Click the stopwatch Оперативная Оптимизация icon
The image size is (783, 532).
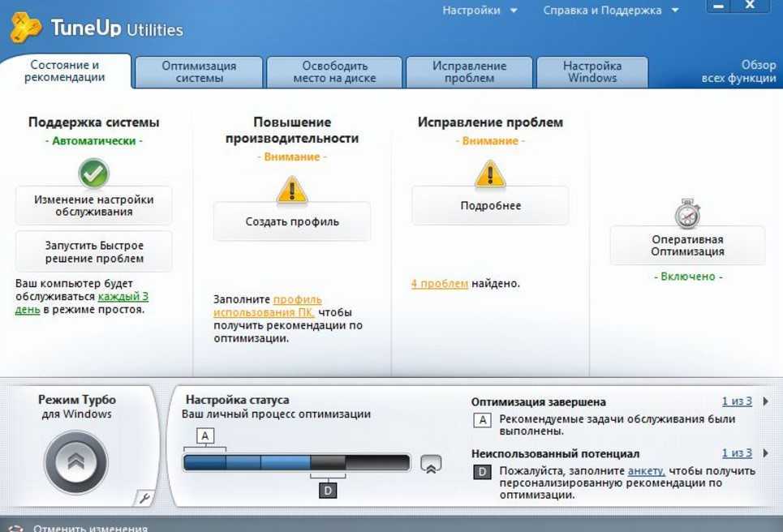click(687, 213)
